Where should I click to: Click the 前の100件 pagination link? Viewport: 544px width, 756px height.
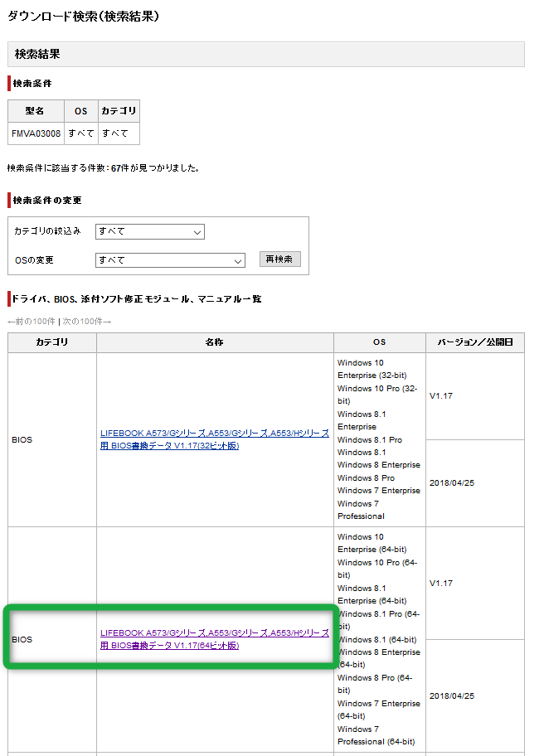pyautogui.click(x=32, y=321)
